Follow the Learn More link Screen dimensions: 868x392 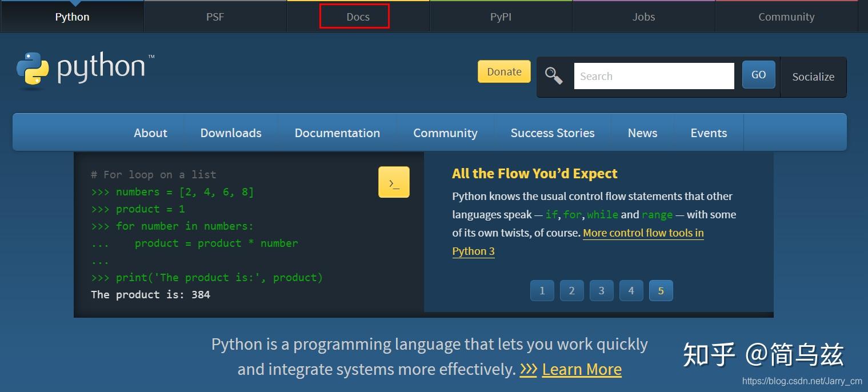(582, 369)
